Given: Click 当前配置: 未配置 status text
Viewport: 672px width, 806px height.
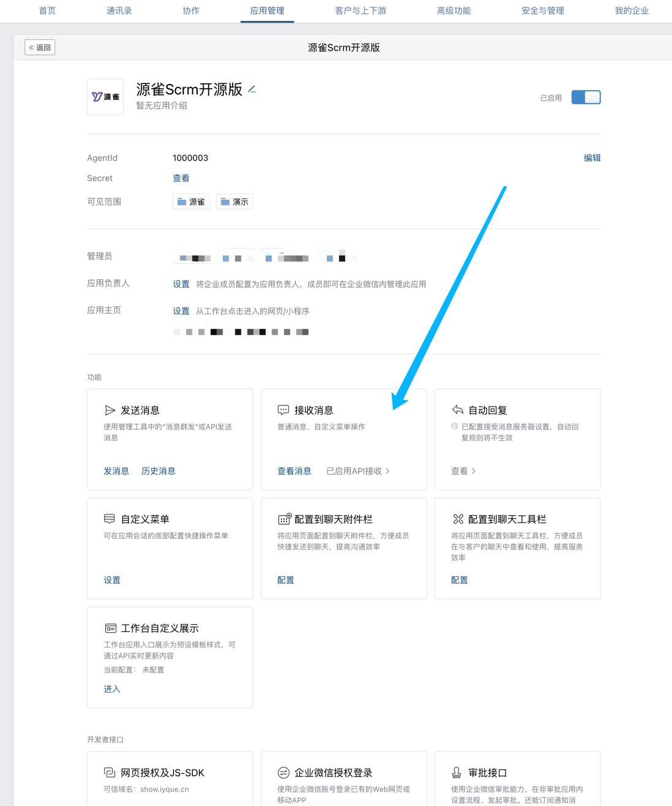Looking at the screenshot, I should click(x=134, y=669).
